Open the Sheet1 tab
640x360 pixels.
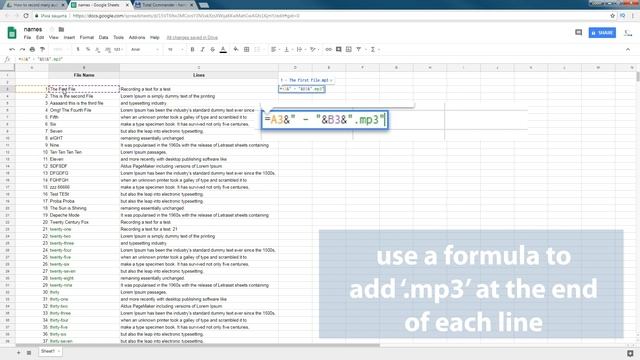click(50, 351)
